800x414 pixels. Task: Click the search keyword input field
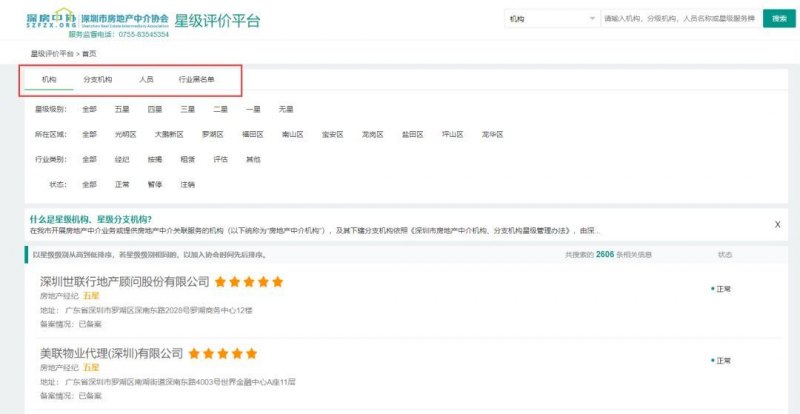coord(680,19)
